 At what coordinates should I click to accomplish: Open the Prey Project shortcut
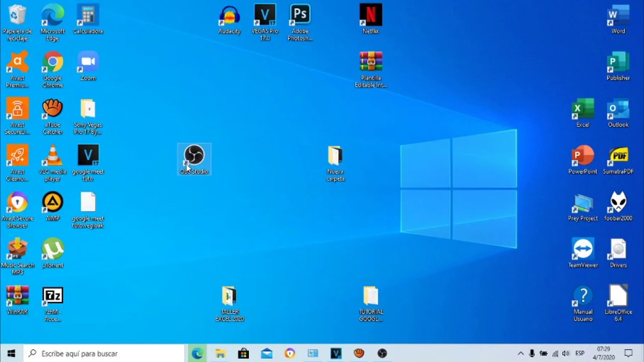[x=583, y=207]
